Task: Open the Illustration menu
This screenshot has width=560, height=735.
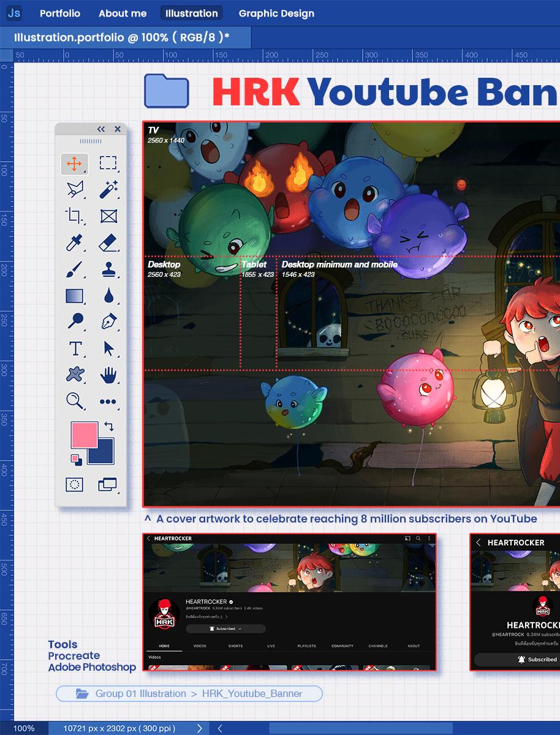Action: pos(192,13)
